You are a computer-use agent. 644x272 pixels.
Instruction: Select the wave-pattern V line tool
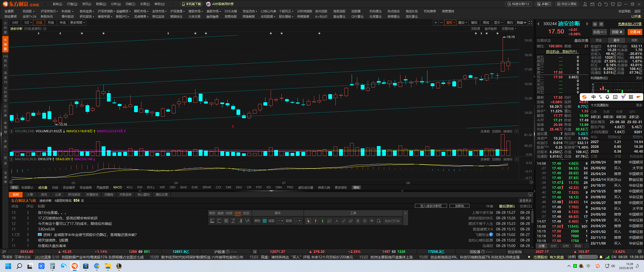coord(247,221)
